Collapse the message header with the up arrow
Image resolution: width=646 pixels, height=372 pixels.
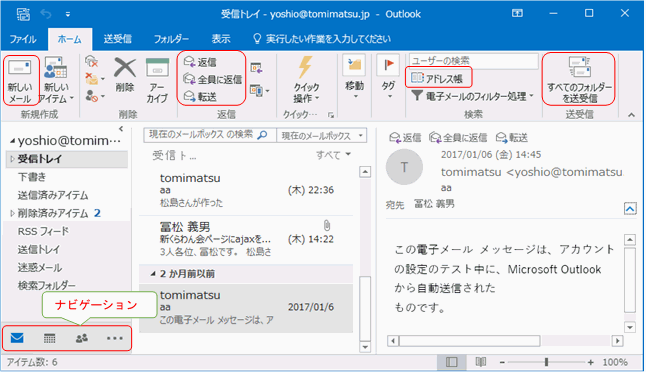point(630,209)
